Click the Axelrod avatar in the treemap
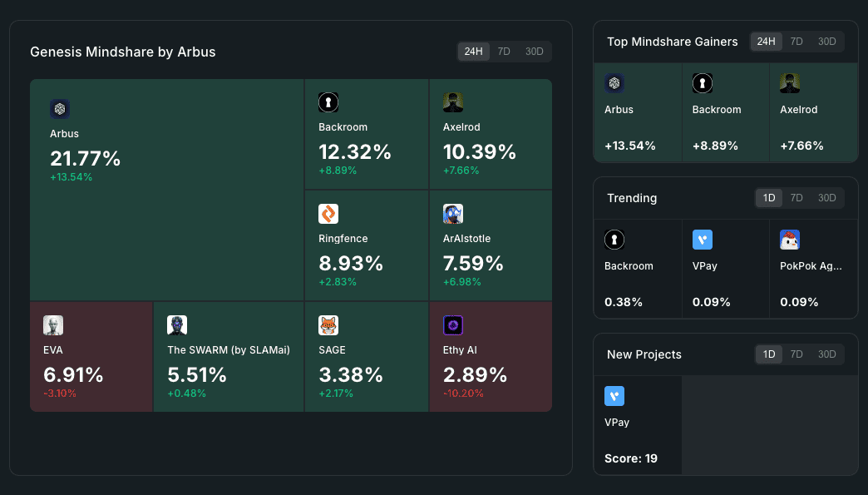The image size is (868, 495). [x=453, y=102]
